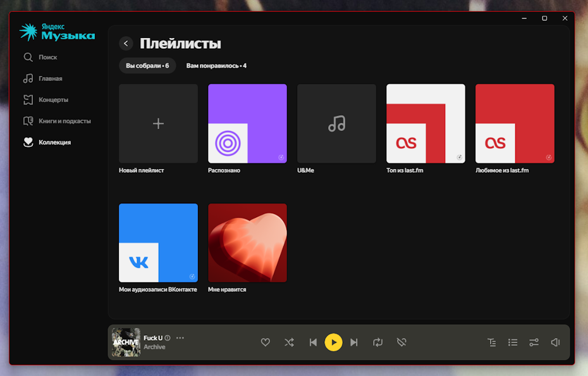Open the Топ из last.fm playlist cover

[426, 123]
